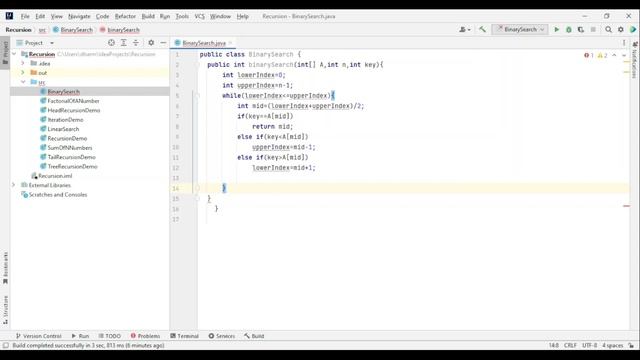640x360 pixels.
Task: Open Terminal tool window
Action: pyautogui.click(x=184, y=336)
